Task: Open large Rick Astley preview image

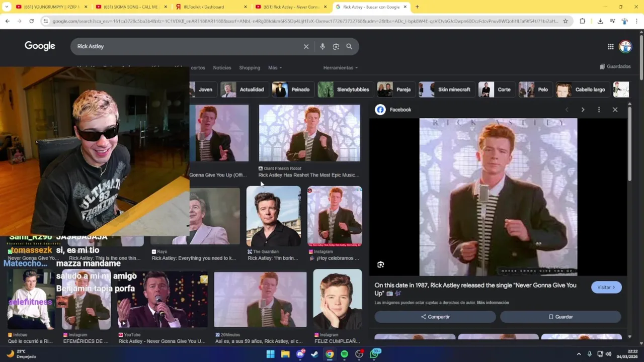Action: click(498, 197)
